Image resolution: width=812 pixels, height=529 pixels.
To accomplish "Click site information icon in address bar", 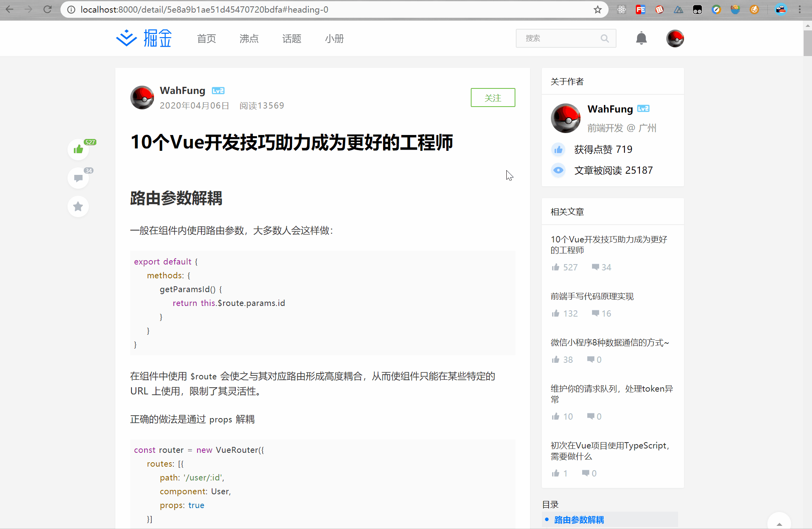I will (x=71, y=9).
